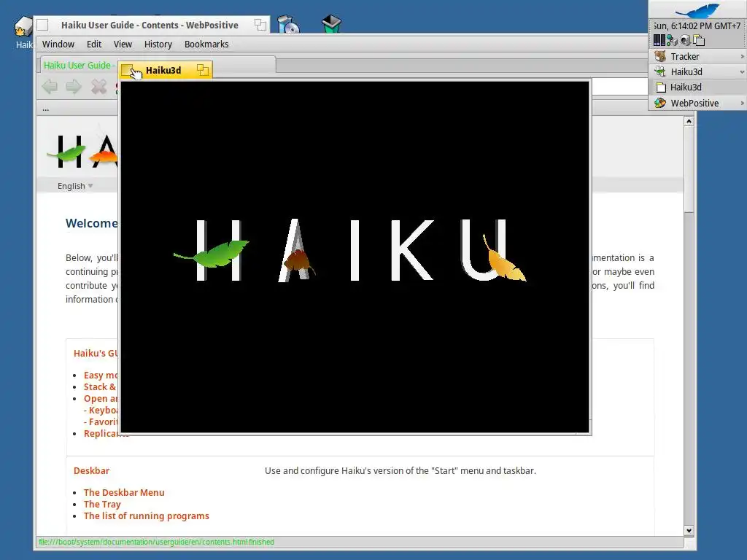Click the Stop loading X button in WebPositive

[98, 87]
